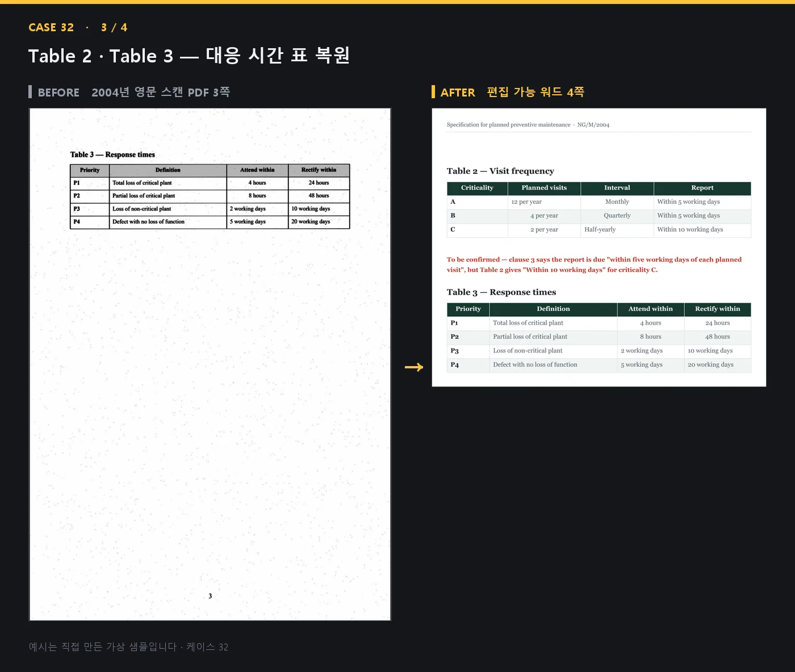Click the slide title "Table 2 · Table 3 — 대응 시간 표 복원"
The height and width of the screenshot is (672, 795).
tap(189, 56)
